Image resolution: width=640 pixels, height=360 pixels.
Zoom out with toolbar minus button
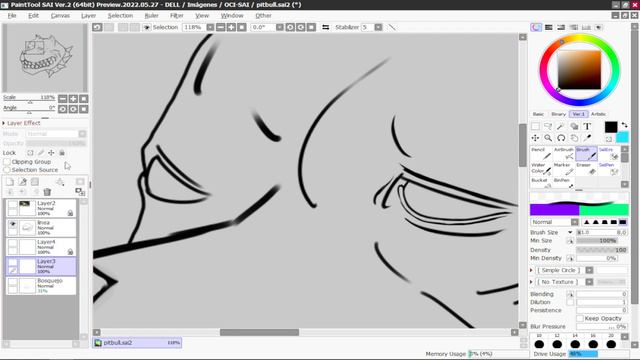pyautogui.click(x=220, y=27)
